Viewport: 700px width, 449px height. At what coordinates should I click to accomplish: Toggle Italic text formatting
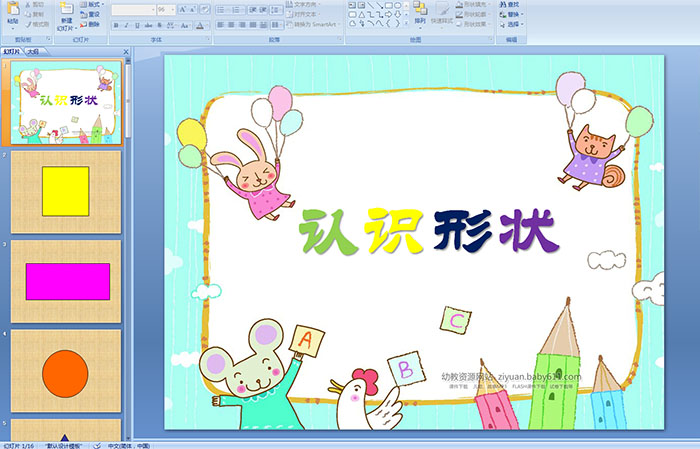126,24
